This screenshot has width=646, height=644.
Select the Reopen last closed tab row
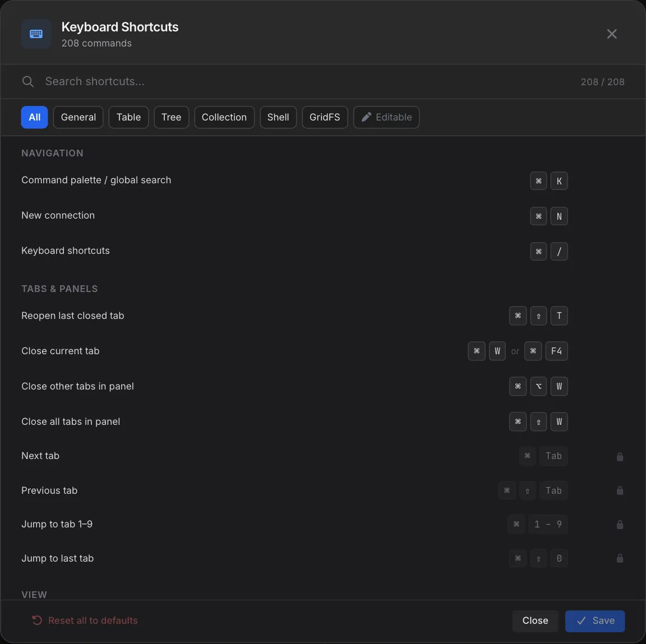(x=323, y=316)
